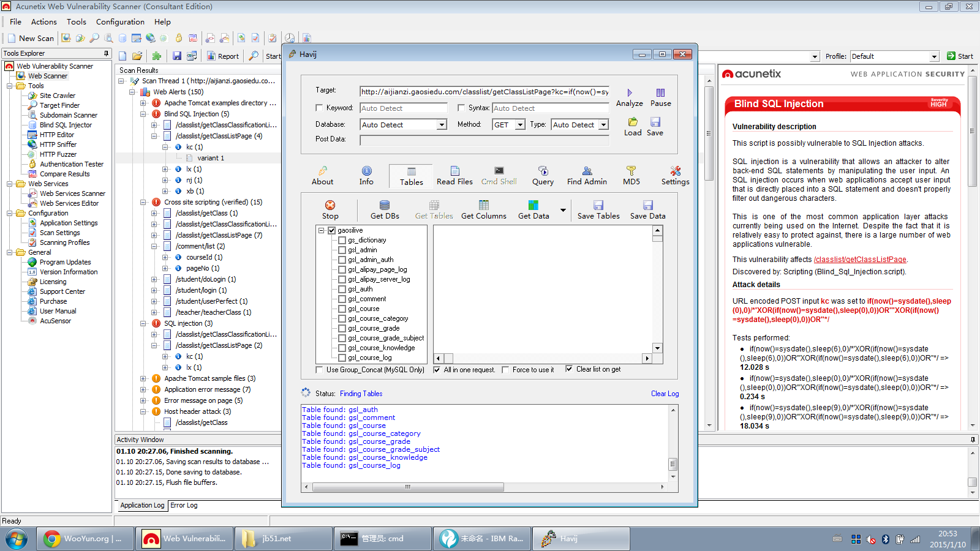Open the Method GET dropdown

(x=520, y=125)
